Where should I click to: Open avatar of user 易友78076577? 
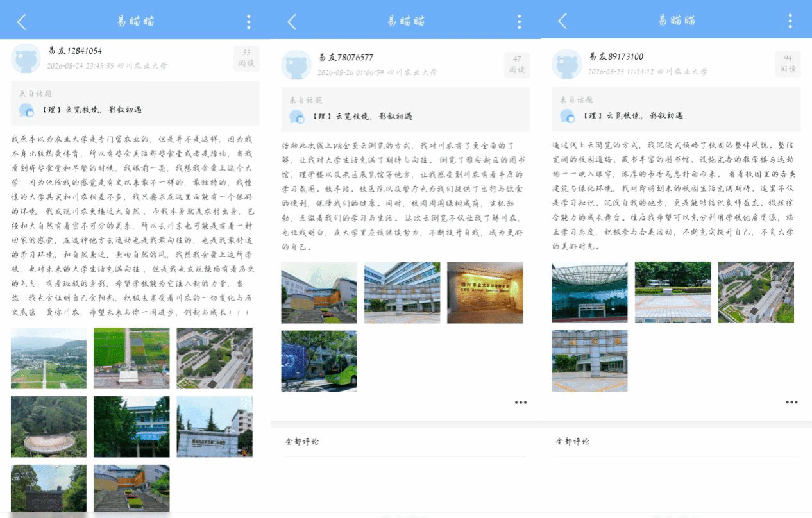pyautogui.click(x=297, y=65)
